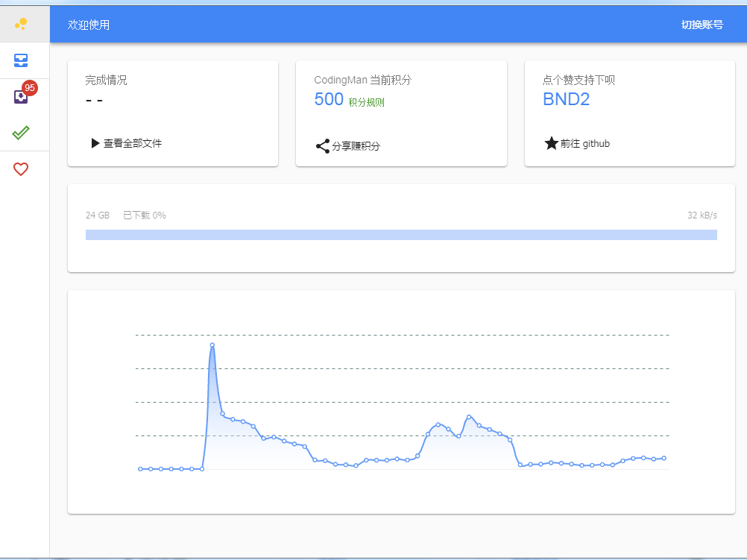Click the red 95 notification badge

pos(30,88)
